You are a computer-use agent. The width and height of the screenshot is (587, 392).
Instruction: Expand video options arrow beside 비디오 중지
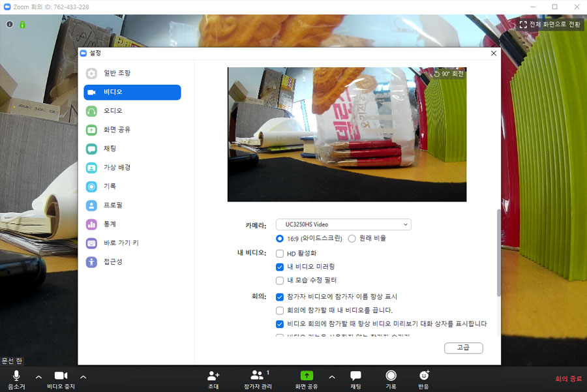83,377
